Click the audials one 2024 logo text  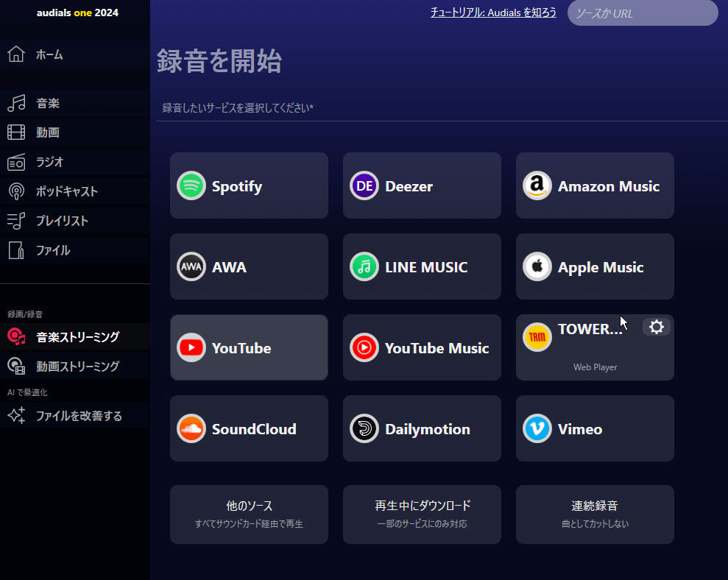coord(77,13)
